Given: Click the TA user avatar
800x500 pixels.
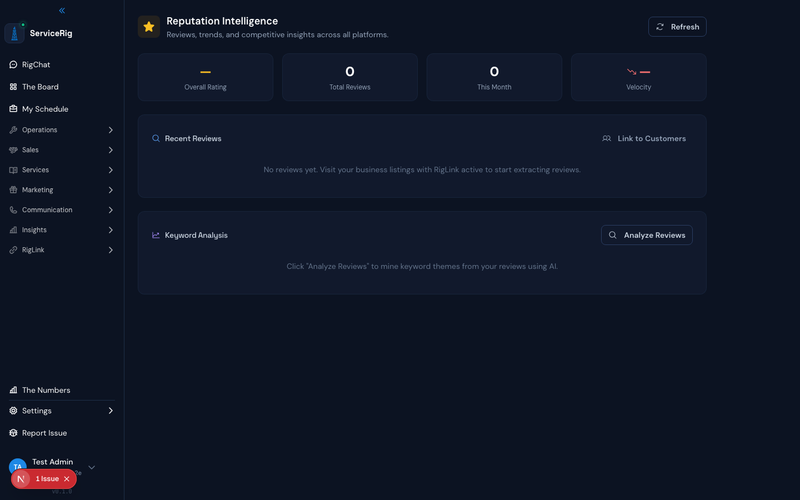Looking at the screenshot, I should click(18, 465).
